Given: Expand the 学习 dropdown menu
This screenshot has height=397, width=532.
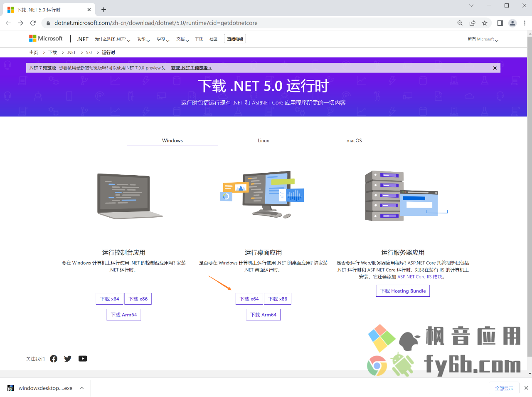Looking at the screenshot, I should [163, 39].
